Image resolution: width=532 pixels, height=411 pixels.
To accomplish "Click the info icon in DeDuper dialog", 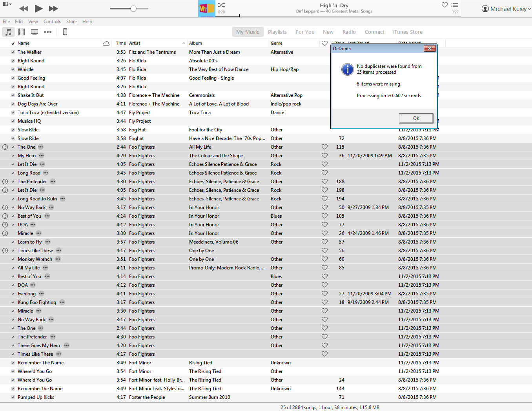I will click(x=348, y=69).
